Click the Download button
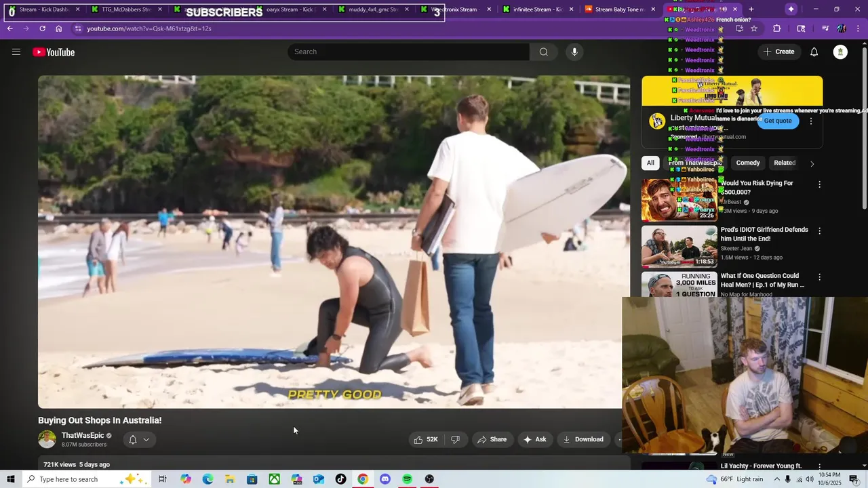The width and height of the screenshot is (868, 488). [583, 439]
